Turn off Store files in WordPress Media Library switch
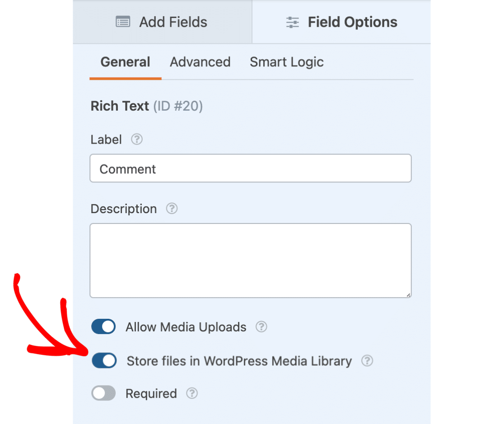The height and width of the screenshot is (424, 504). (104, 361)
